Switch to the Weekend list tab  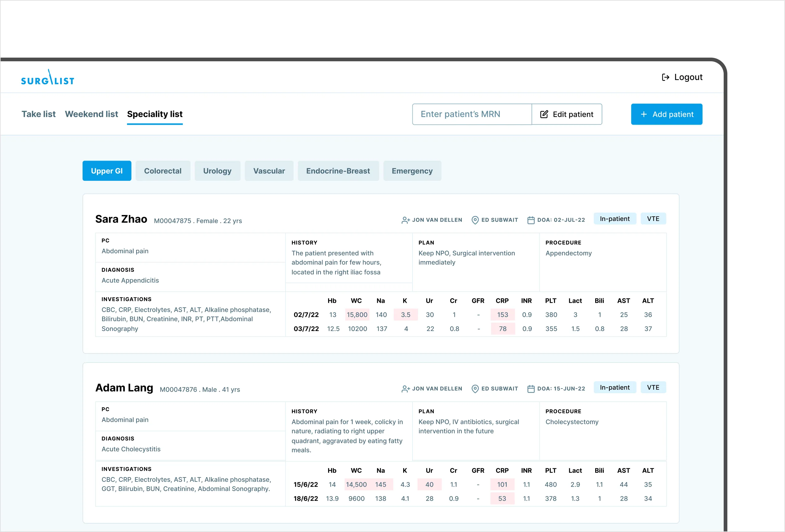tap(91, 114)
